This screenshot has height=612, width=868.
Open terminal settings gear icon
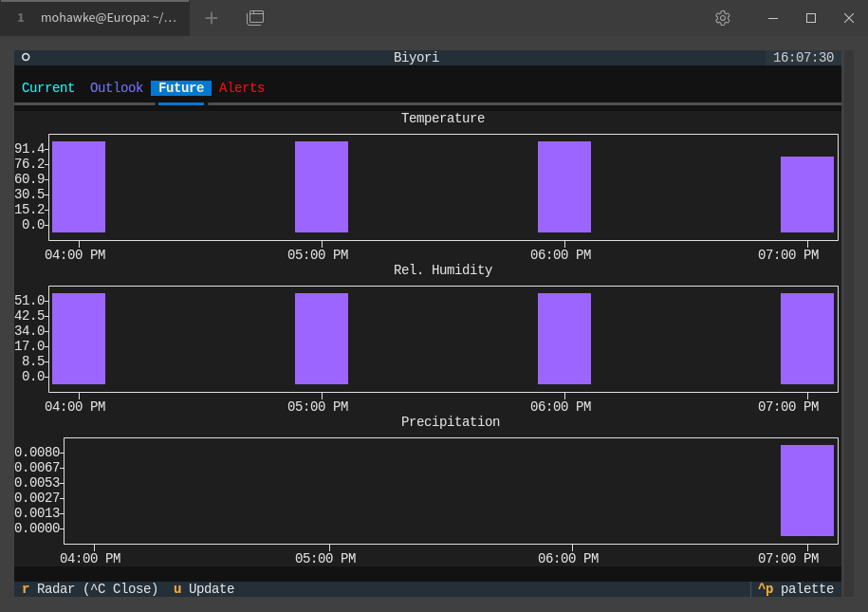(723, 18)
